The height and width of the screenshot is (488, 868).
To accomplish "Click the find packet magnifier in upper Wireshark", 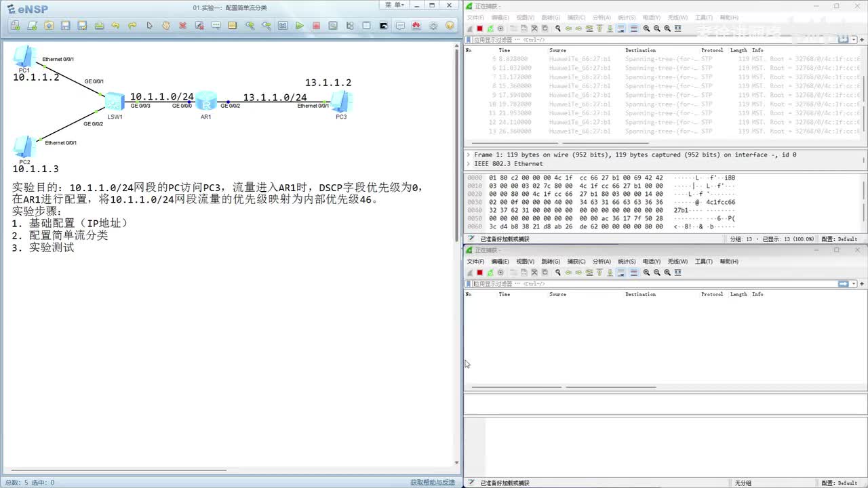I will click(x=558, y=28).
